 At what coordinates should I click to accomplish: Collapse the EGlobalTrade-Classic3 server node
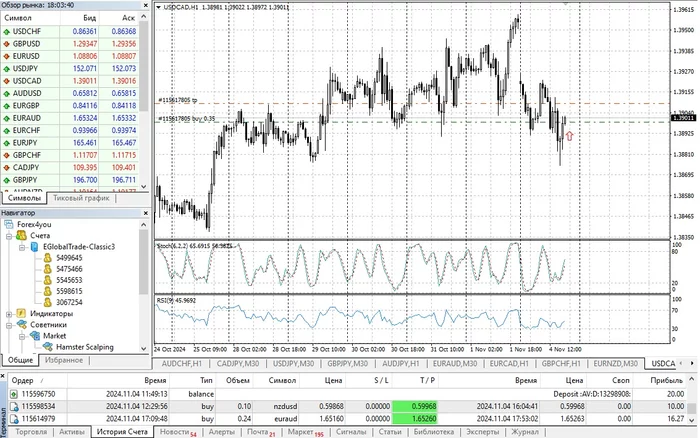click(22, 247)
